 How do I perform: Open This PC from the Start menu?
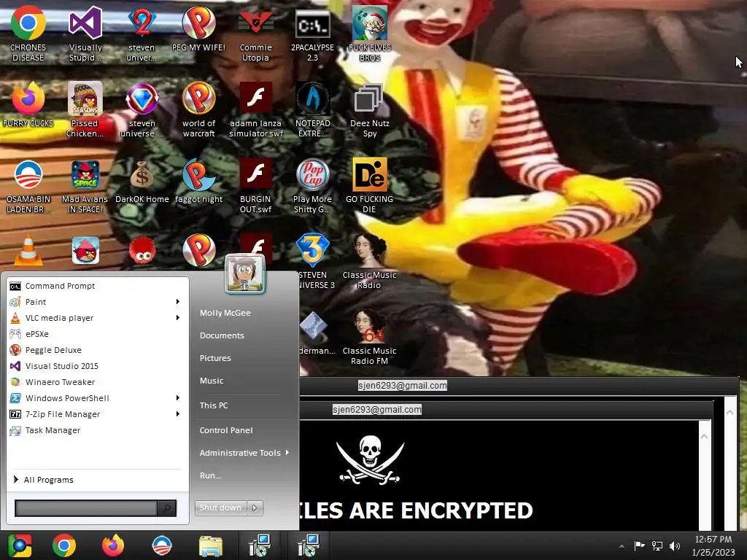pos(214,405)
